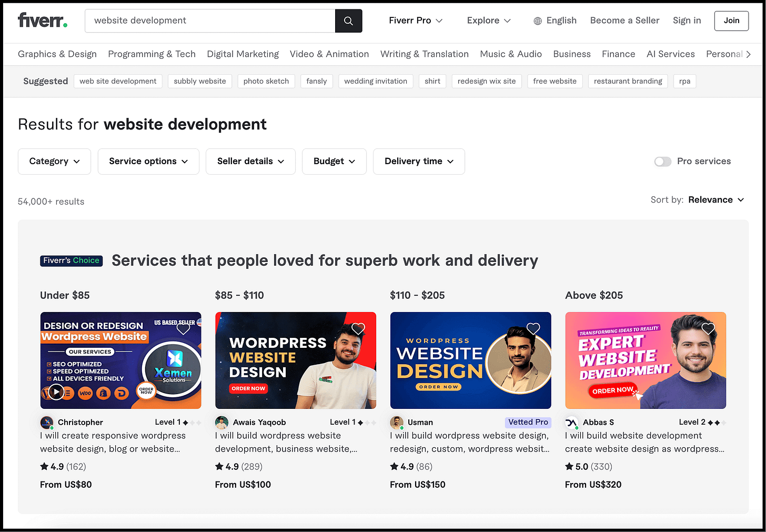Click the globe language icon
Image resolution: width=766 pixels, height=532 pixels.
click(537, 21)
